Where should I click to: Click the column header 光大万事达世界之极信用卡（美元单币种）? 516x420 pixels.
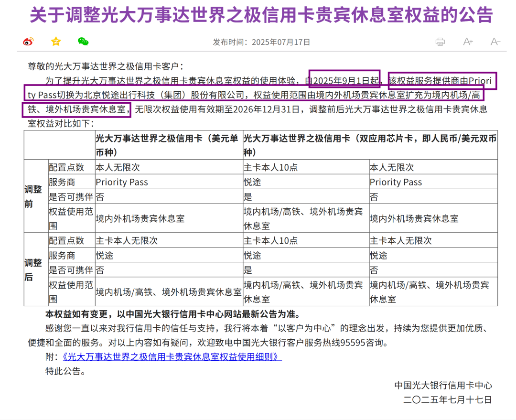(169, 145)
